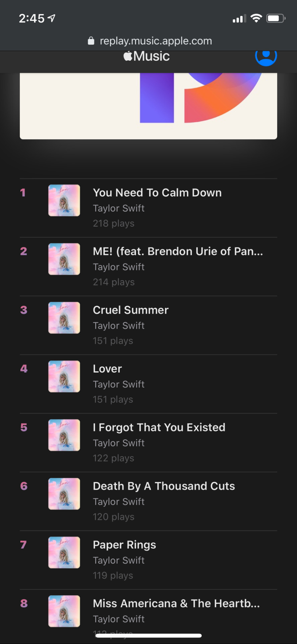Tap the battery status icon
The height and width of the screenshot is (644, 297).
point(276,18)
